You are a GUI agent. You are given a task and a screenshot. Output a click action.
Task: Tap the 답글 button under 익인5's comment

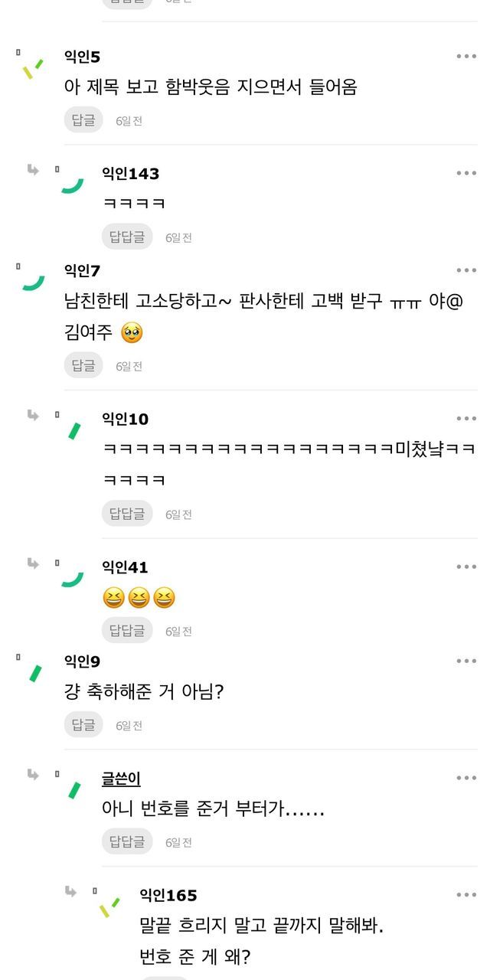click(x=83, y=119)
